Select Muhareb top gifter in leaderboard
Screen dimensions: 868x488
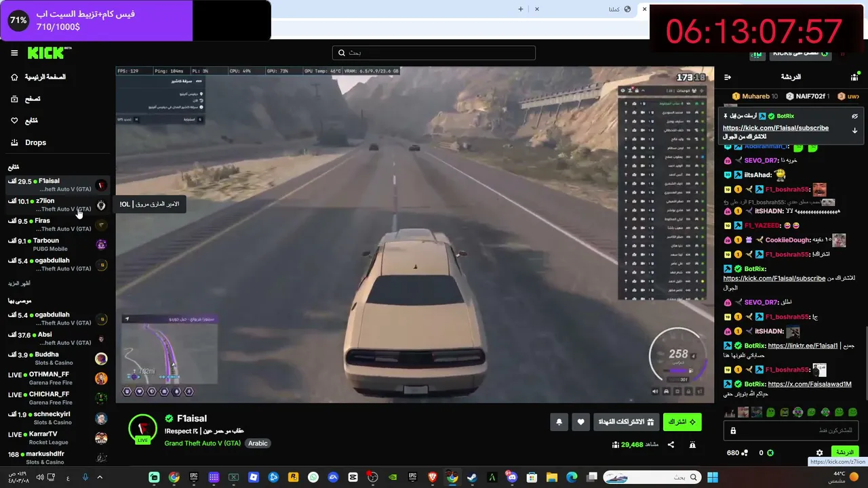pos(755,96)
